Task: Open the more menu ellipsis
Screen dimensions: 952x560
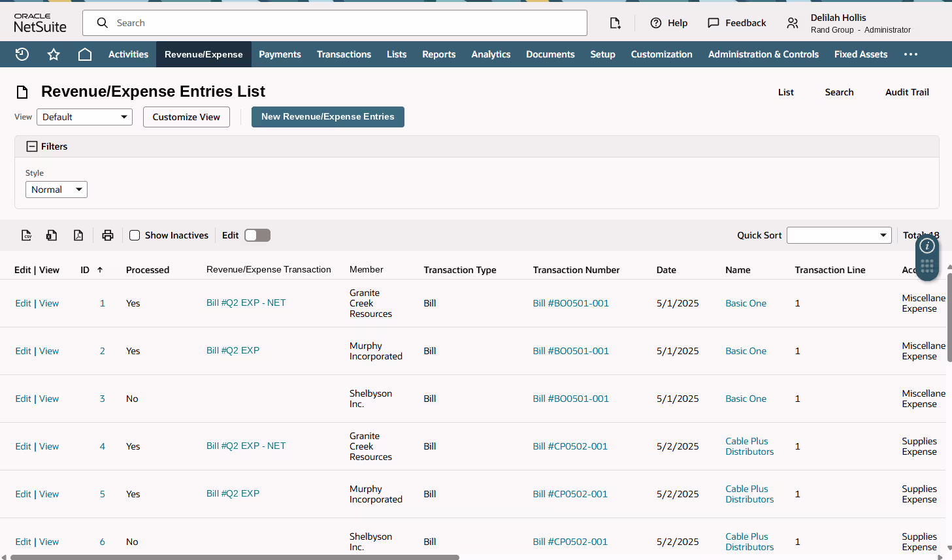Action: (911, 54)
